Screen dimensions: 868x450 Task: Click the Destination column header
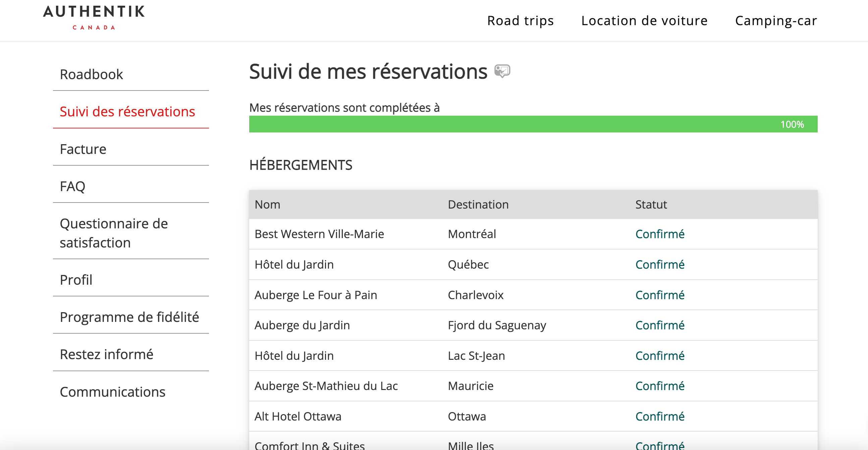click(478, 205)
